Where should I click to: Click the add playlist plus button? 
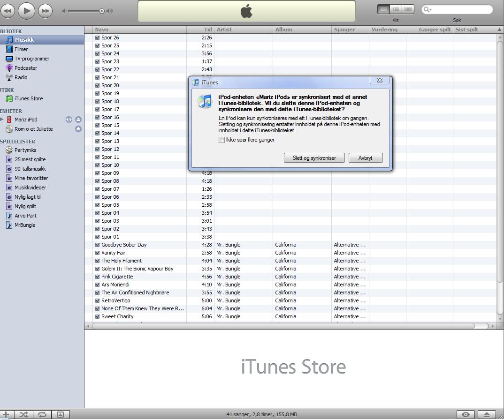[x=6, y=414]
